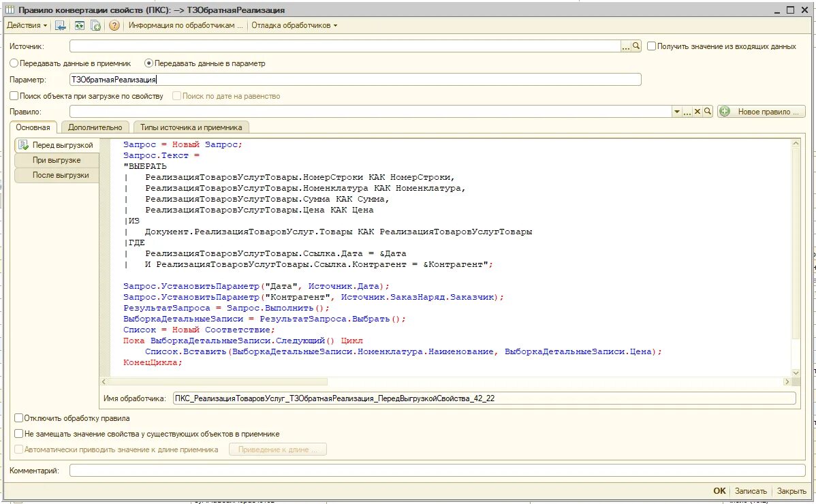Click the magnifier icon in the Источник field
Screen dimensions: 816x504
pos(636,46)
